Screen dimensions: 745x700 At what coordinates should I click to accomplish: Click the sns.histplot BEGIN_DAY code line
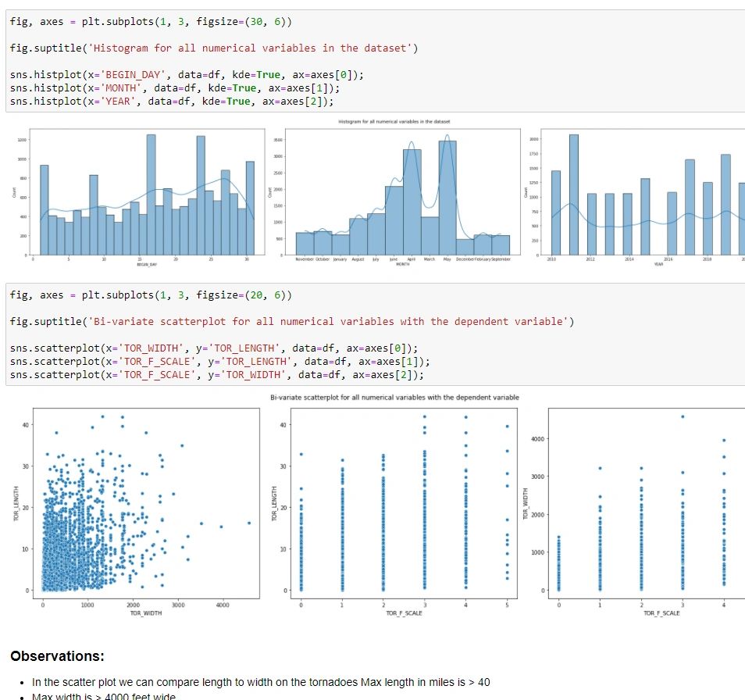tap(187, 75)
